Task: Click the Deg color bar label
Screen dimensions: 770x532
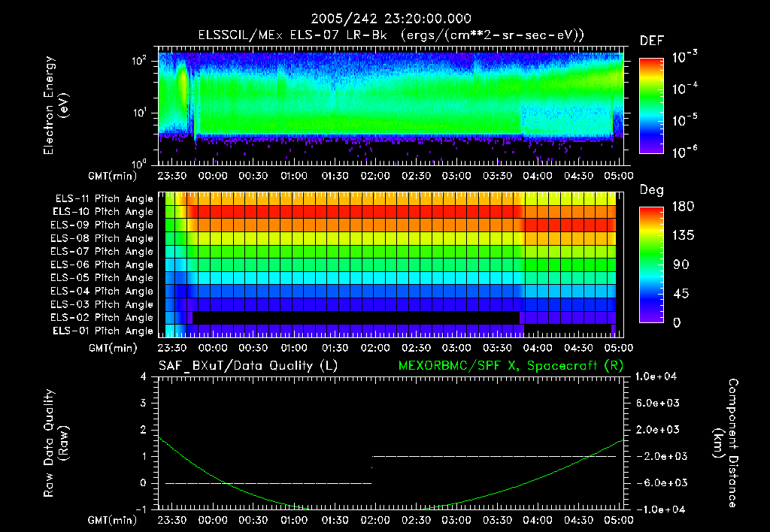Action: (x=652, y=190)
